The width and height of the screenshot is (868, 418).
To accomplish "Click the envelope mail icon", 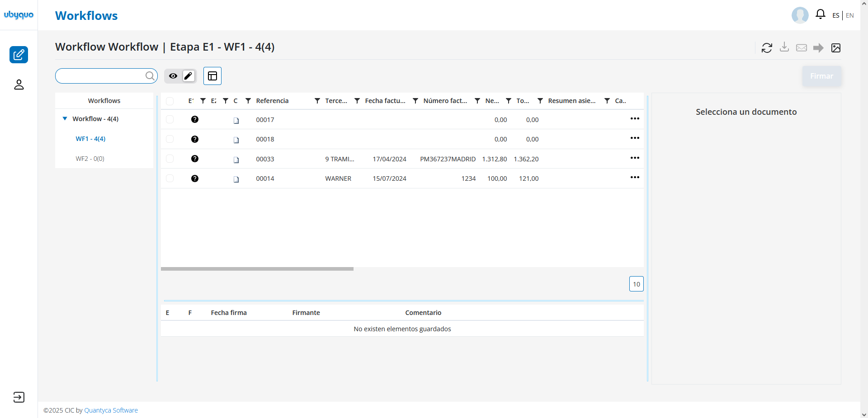I will [x=802, y=47].
